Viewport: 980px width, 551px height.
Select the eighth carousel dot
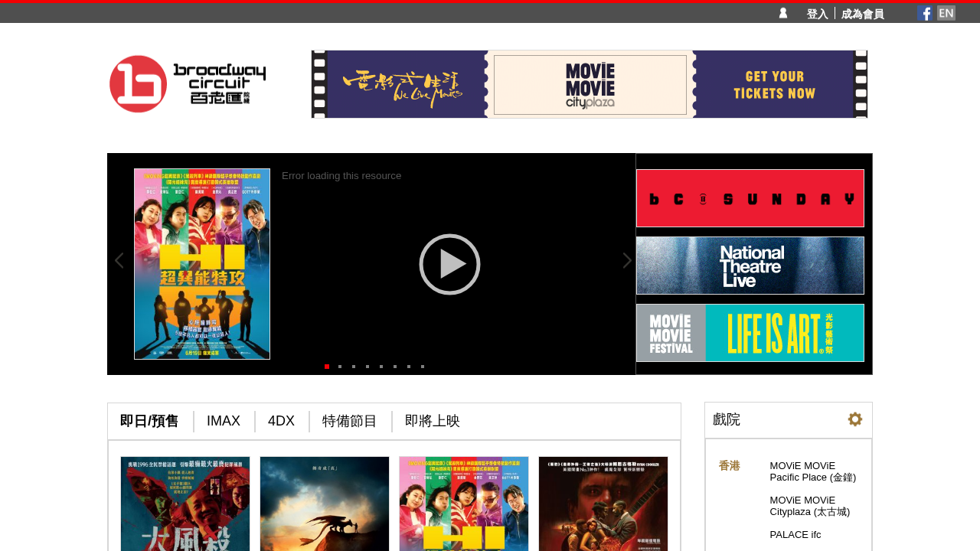pyautogui.click(x=423, y=367)
